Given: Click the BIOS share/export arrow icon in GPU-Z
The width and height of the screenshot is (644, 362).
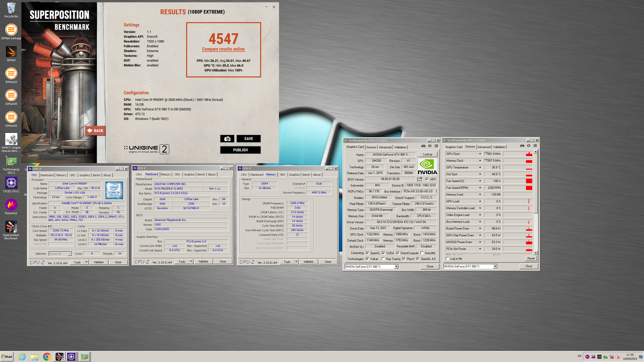Looking at the screenshot, I should pyautogui.click(x=420, y=179).
